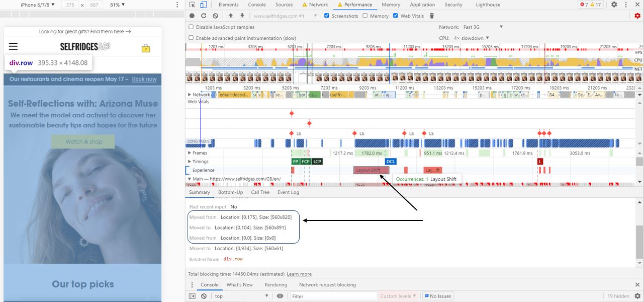Activate the inspect element picker icon
Viewport: 644px width, 302px height.
192,5
